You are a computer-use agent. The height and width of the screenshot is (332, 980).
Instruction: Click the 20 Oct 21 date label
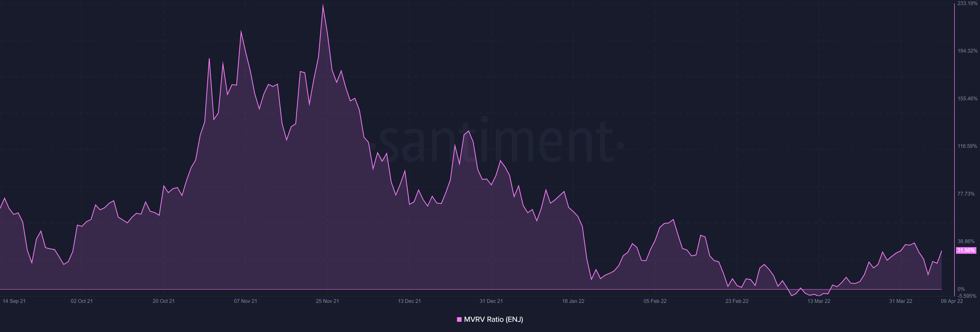[164, 301]
